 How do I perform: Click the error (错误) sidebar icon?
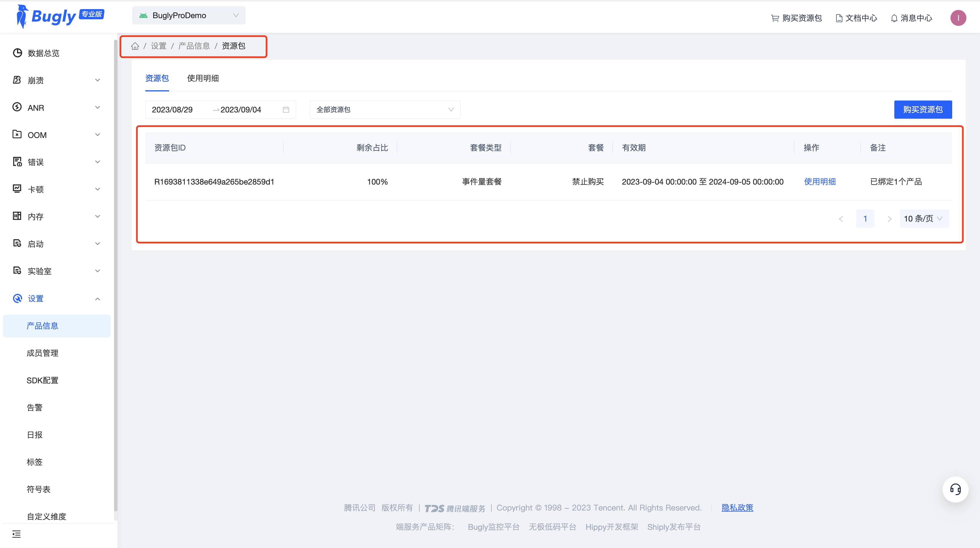point(17,162)
